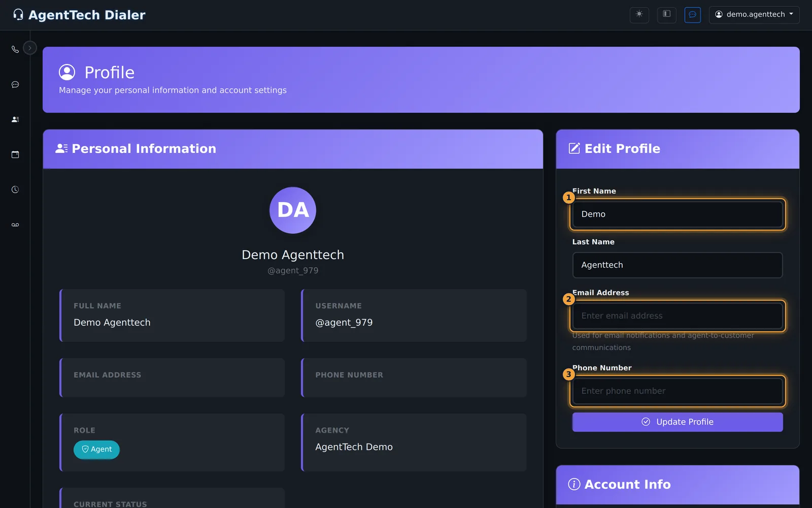Click the "EMAIL ADDRESS" card label
The height and width of the screenshot is (508, 812).
pos(108,375)
